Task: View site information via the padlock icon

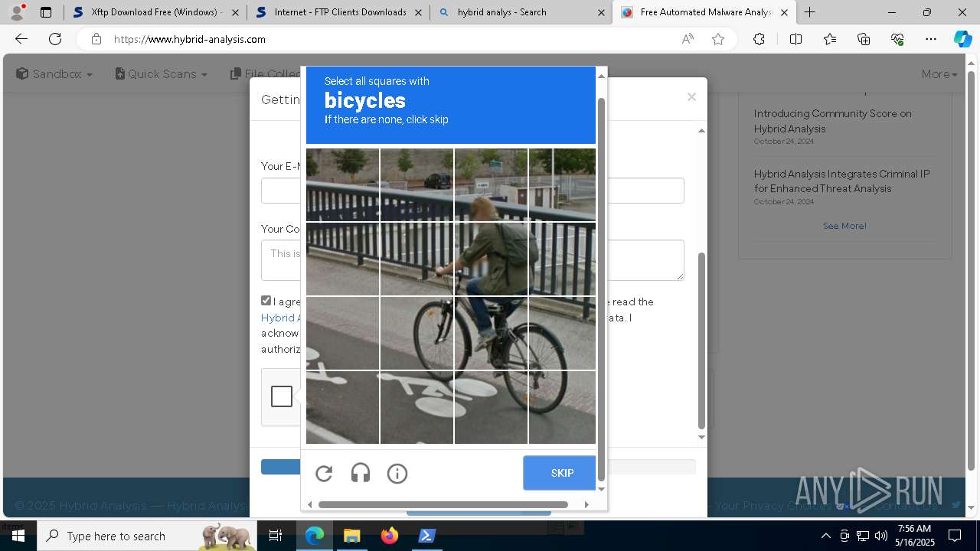Action: point(96,39)
